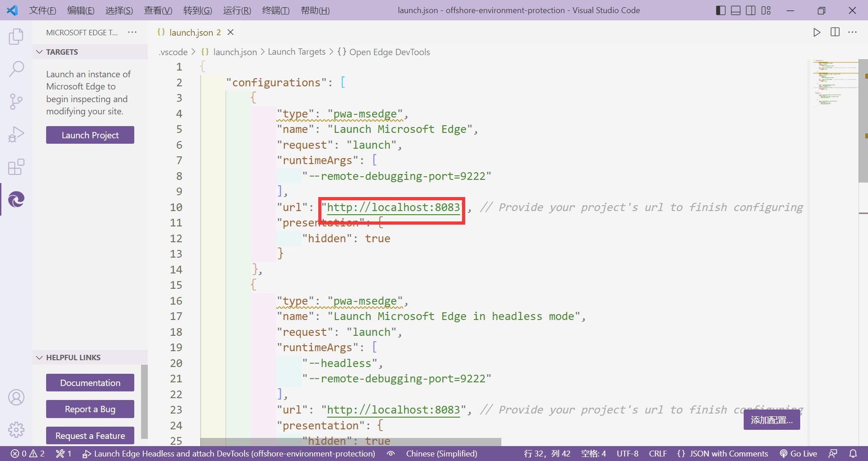868x461 pixels.
Task: Click cursor position 行 32, 列 42
Action: 547,454
